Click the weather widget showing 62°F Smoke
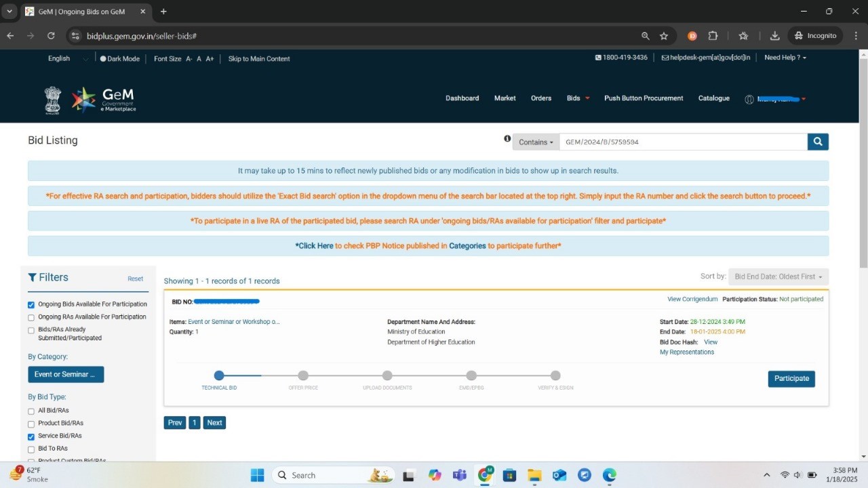The image size is (868, 488). pyautogui.click(x=27, y=474)
